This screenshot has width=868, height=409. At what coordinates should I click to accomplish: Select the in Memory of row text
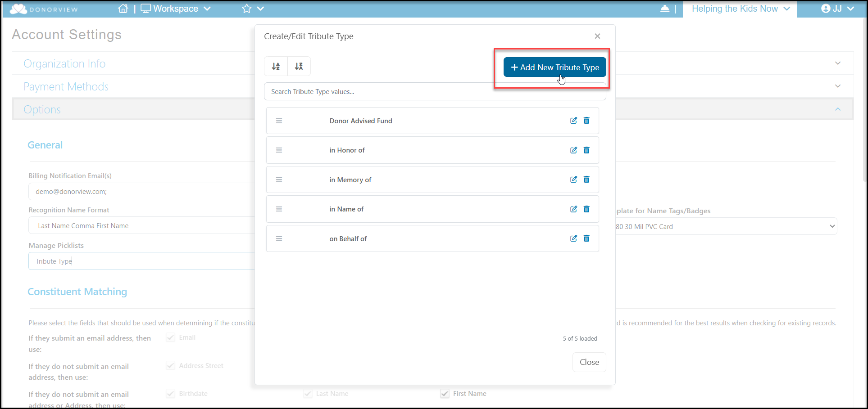[350, 180]
